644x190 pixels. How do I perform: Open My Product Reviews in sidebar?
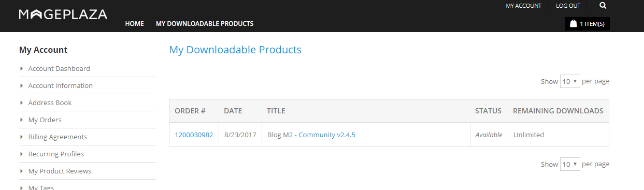(x=60, y=171)
